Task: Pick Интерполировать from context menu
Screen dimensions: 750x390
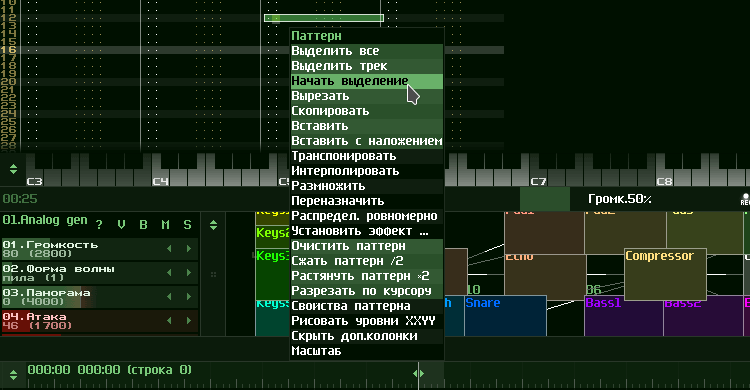Action: tap(367, 171)
